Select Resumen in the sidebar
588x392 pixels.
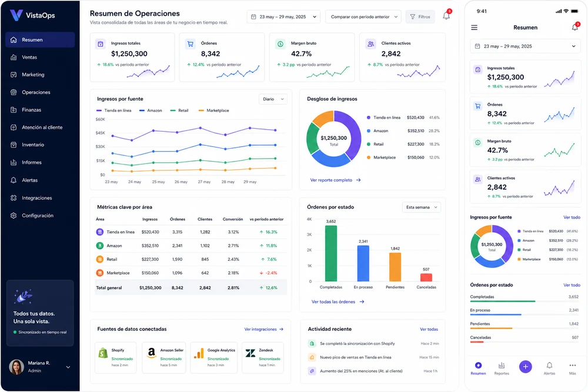(x=40, y=40)
